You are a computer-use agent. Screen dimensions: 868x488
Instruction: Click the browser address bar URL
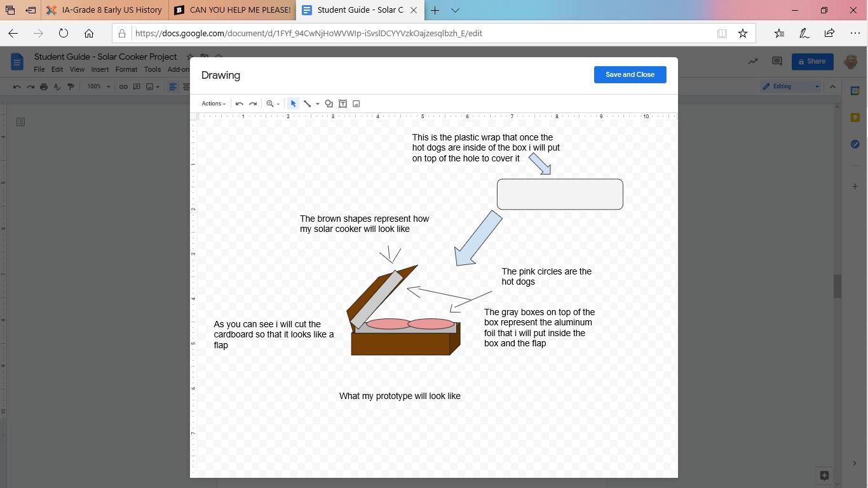(309, 33)
